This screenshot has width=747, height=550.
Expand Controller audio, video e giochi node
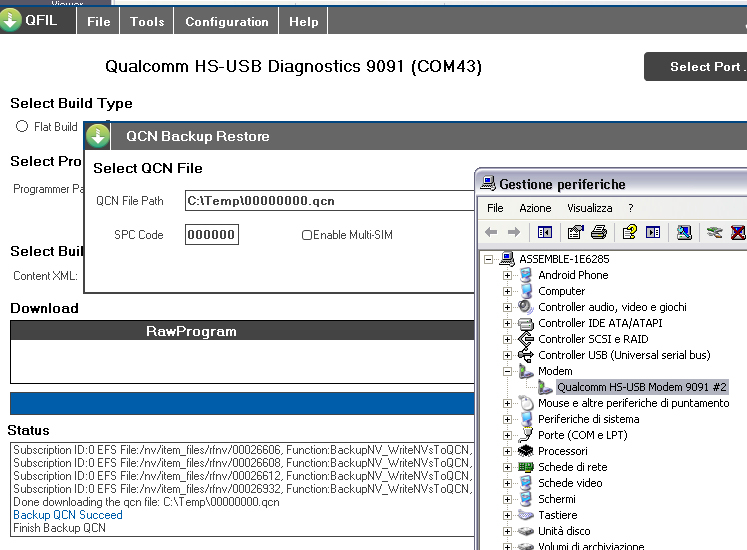point(507,307)
